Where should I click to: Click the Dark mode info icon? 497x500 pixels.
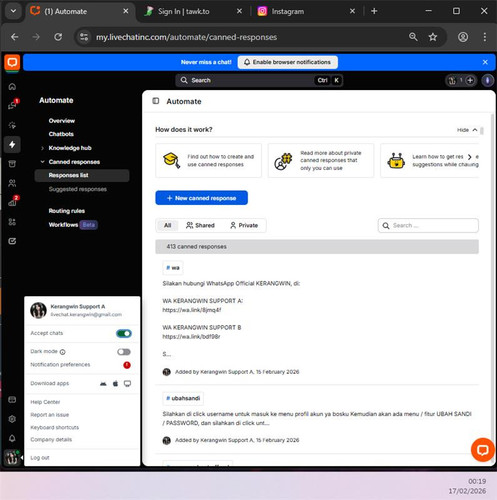coord(63,352)
